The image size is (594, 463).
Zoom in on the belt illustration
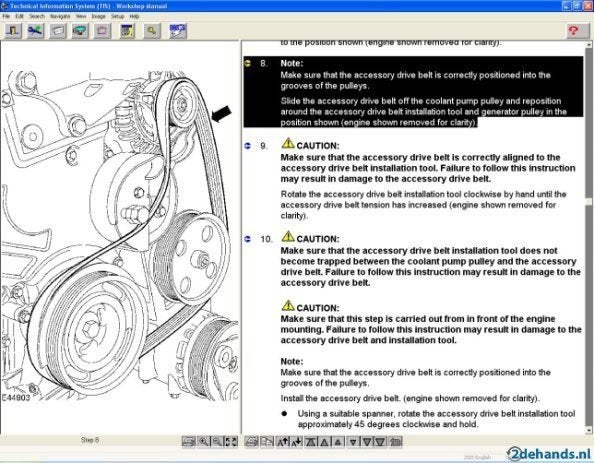204,441
